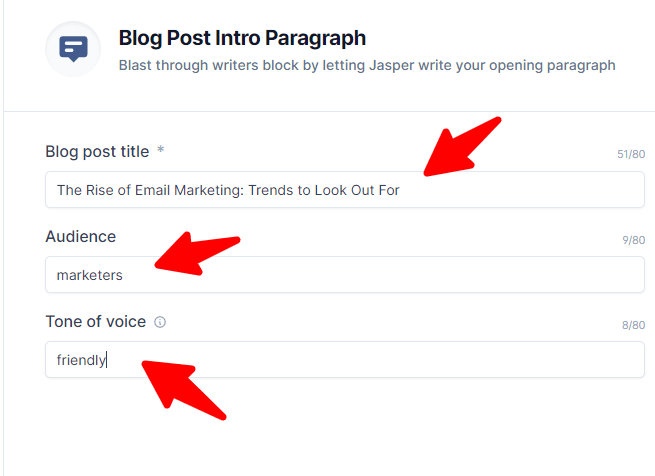Screen dimensions: 655x476
Task: Click the word 'marketers' in the Audience box
Action: tap(90, 275)
